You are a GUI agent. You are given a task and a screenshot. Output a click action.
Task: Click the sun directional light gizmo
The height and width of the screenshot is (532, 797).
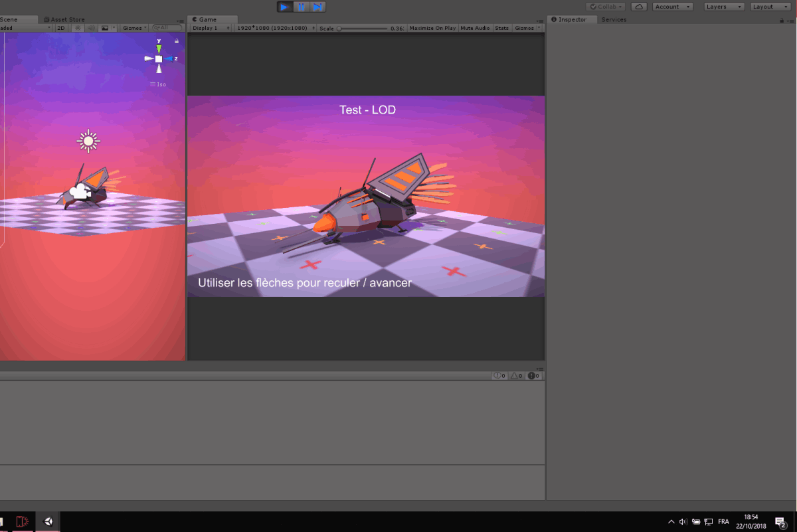click(88, 141)
